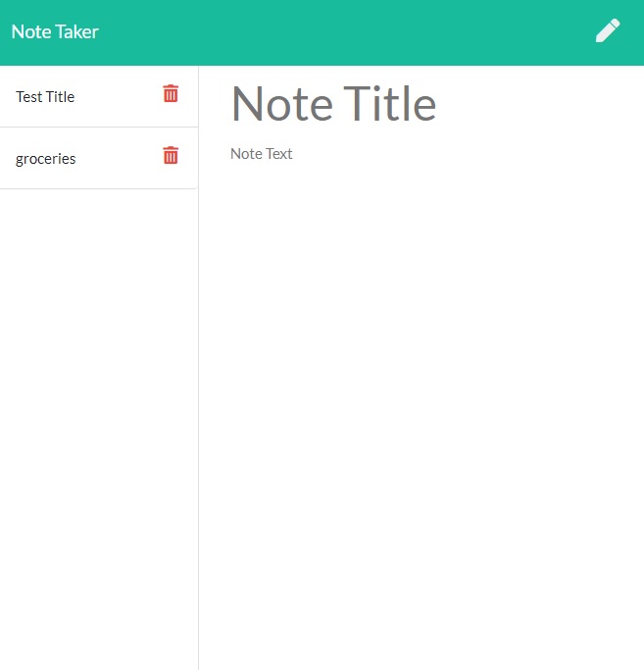
Task: Place the cursor in the Note Text placeholder
Action: pyautogui.click(x=262, y=154)
